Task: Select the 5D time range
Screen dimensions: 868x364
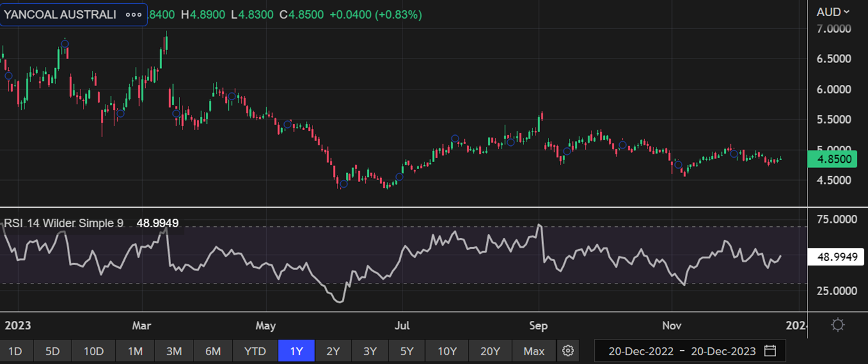Action: [53, 351]
